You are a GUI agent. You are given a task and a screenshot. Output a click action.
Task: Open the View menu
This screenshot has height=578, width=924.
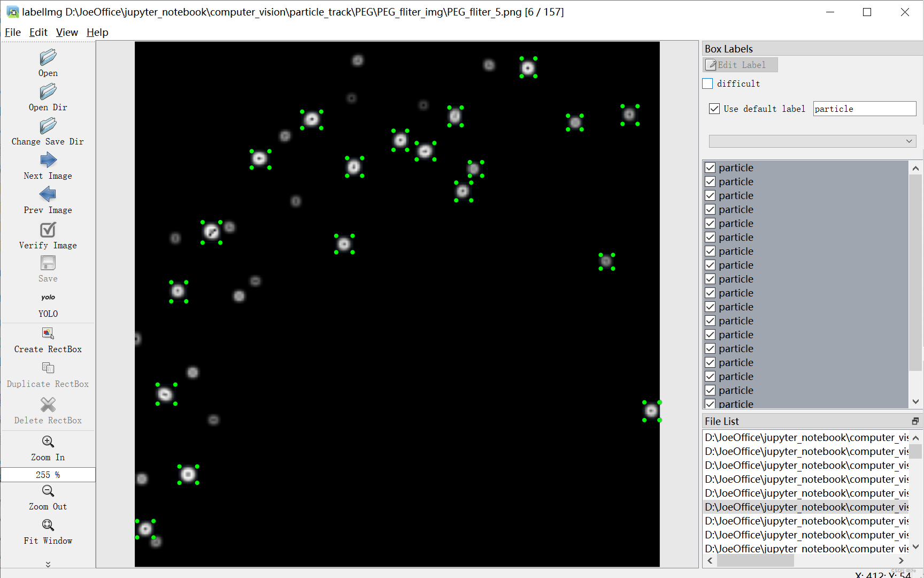coord(66,32)
